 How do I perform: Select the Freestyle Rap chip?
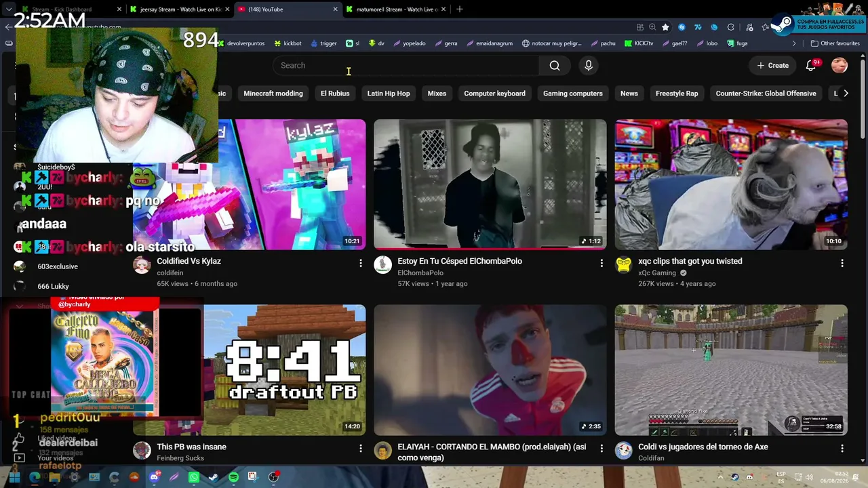pyautogui.click(x=677, y=94)
